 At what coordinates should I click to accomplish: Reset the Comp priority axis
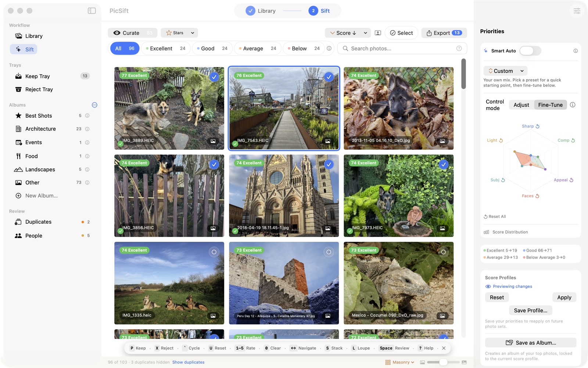click(x=573, y=140)
